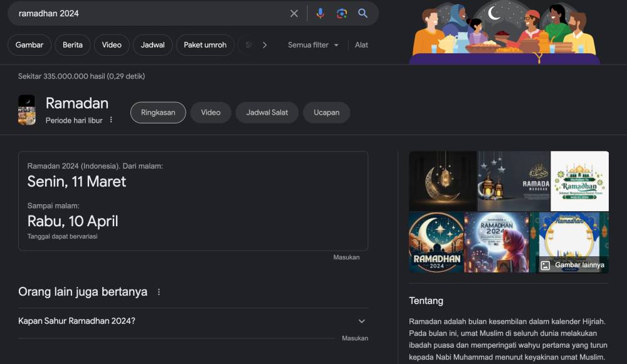
Task: Select the Gambar filter chip
Action: click(x=29, y=45)
